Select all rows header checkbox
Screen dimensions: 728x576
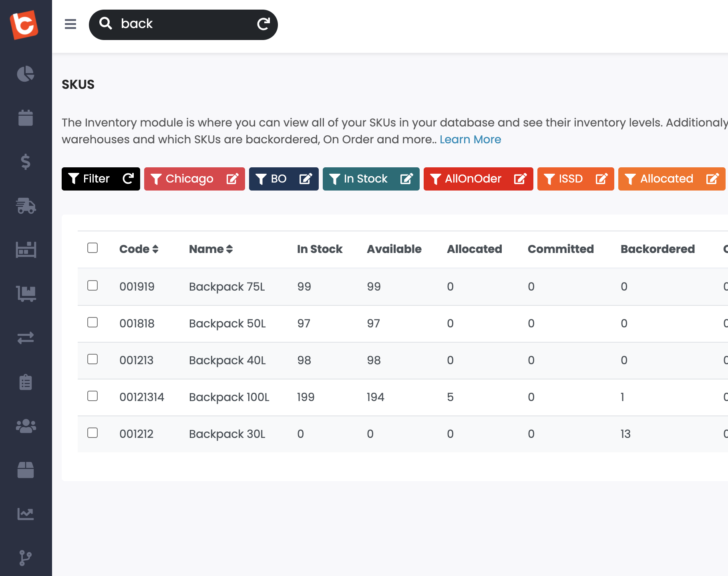93,248
